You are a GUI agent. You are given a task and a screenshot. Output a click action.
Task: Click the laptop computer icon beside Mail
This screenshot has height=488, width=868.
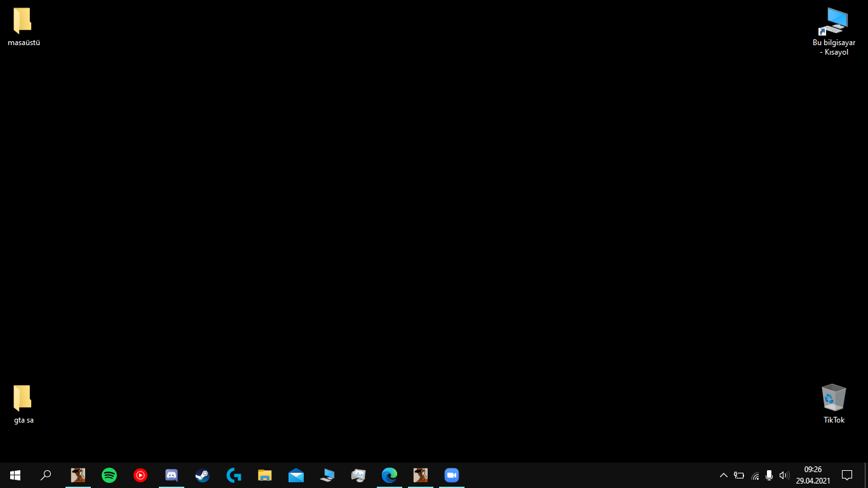point(327,475)
